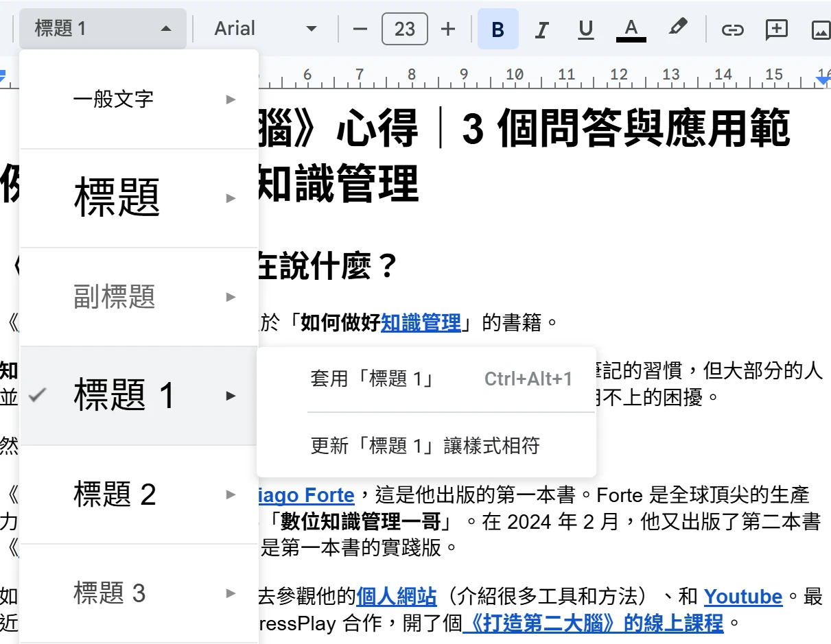Expand submenu arrow for 標題 1

point(231,396)
